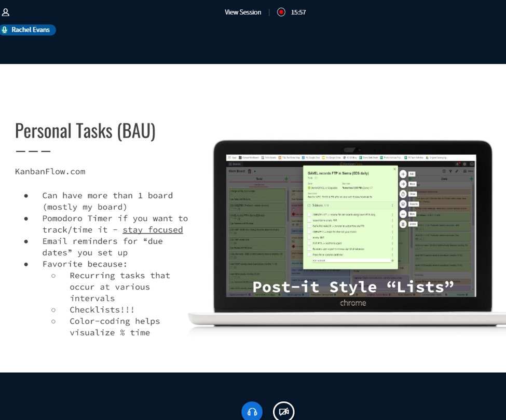Image resolution: width=506 pixels, height=420 pixels.
Task: Close the GAVEL records card with X
Action: [394, 169]
